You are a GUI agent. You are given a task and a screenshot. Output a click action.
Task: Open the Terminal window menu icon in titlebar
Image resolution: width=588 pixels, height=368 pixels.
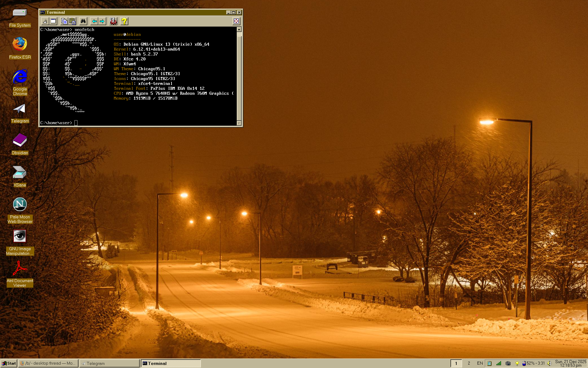(43, 13)
